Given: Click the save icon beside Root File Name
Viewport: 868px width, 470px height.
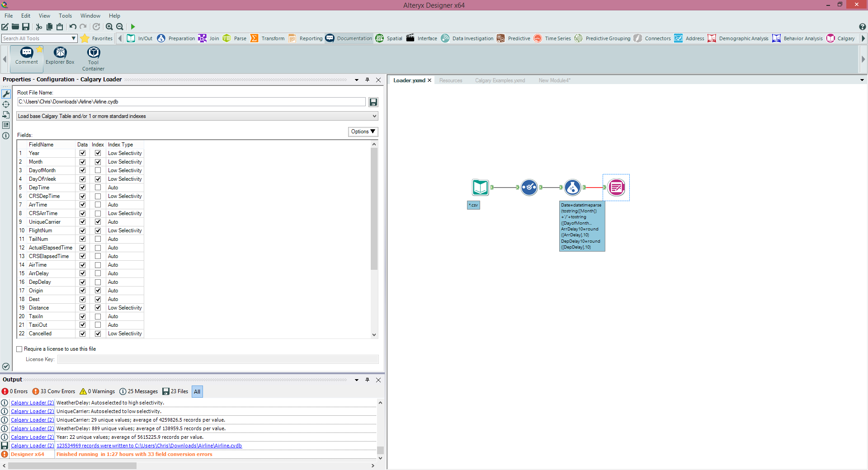Looking at the screenshot, I should click(373, 102).
